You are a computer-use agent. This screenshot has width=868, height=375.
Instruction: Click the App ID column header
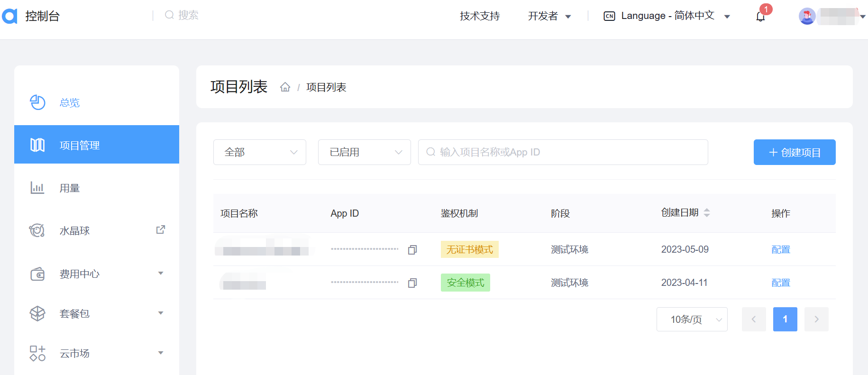(345, 213)
